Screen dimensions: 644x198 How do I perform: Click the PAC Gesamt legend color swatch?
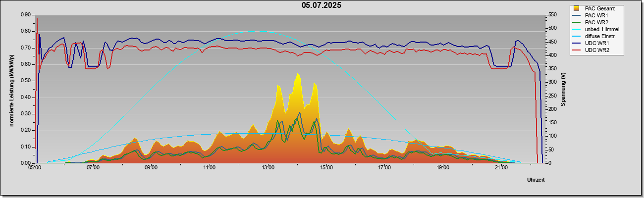click(577, 8)
